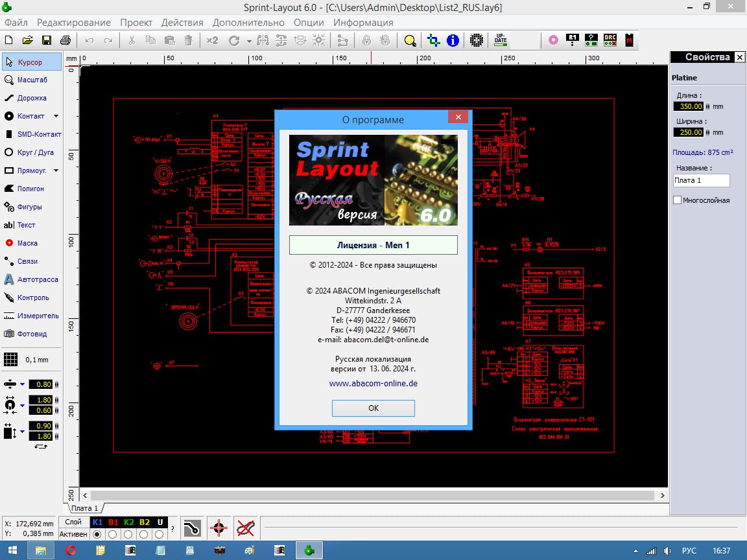Image resolution: width=747 pixels, height=560 pixels.
Task: Expand the Контакт tool dropdown arrow
Action: tap(56, 116)
